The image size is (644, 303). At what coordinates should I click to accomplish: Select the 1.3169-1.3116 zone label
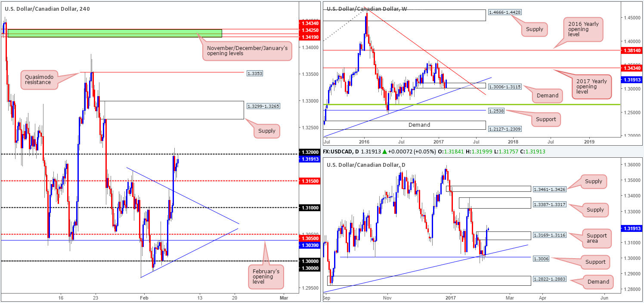click(550, 235)
